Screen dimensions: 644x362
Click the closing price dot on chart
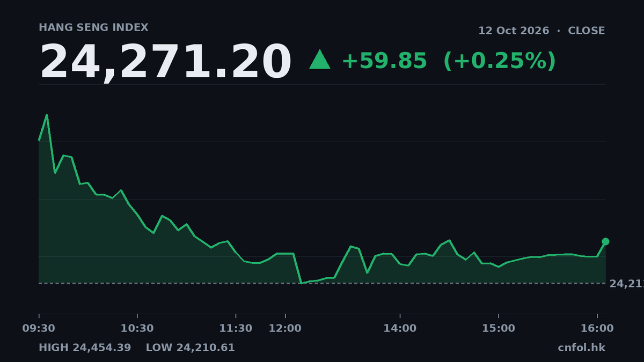[x=605, y=241]
